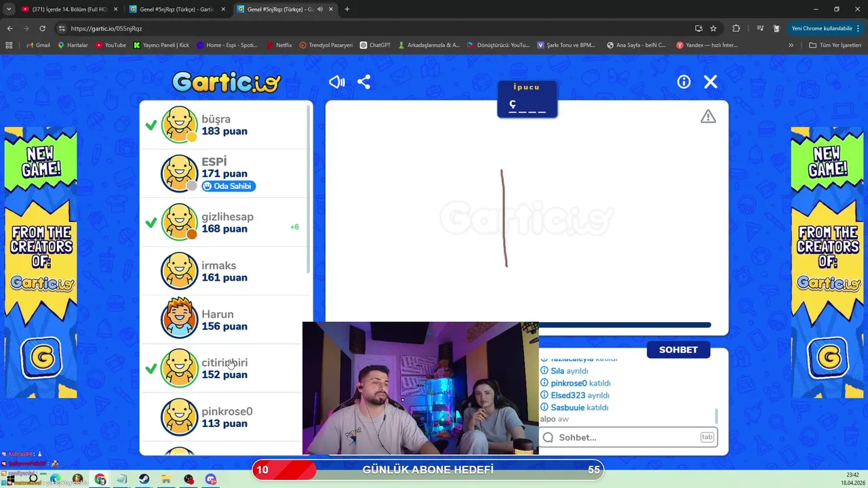
Task: Expand hidden bookmarks with the chevron
Action: (791, 45)
